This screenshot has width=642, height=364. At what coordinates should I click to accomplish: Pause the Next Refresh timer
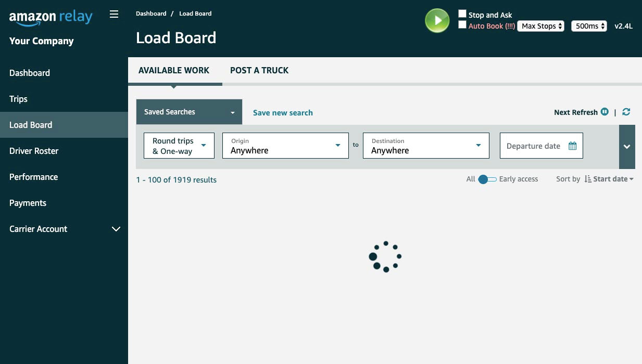click(605, 112)
